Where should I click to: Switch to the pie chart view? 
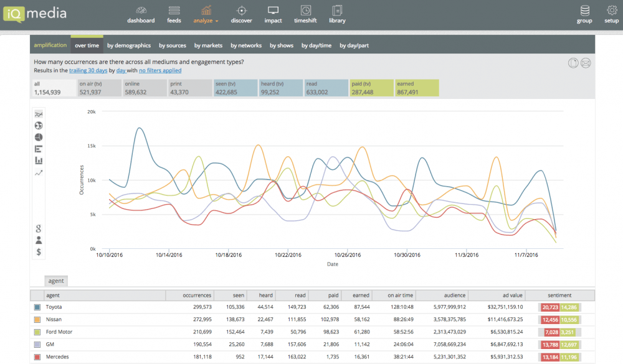(39, 137)
